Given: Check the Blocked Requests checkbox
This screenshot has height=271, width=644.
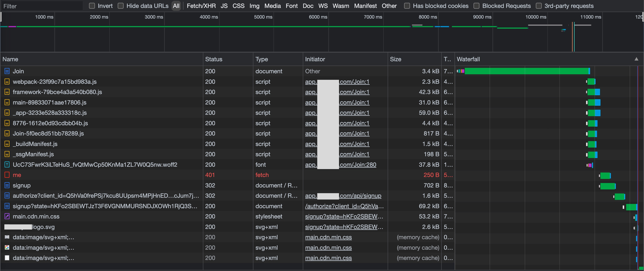Looking at the screenshot, I should (x=476, y=6).
